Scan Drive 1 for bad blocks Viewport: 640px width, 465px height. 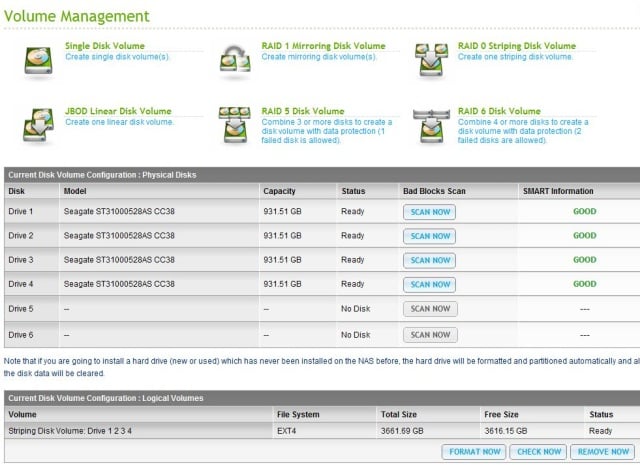(x=429, y=212)
